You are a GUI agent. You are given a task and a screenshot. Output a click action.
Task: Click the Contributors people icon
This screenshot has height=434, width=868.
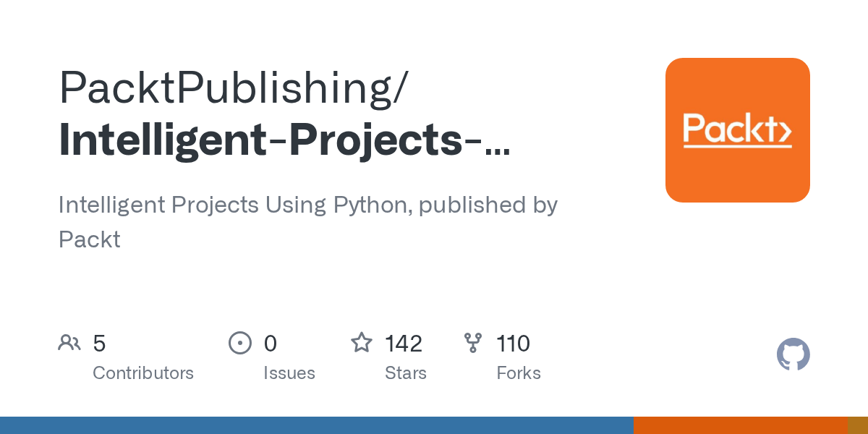click(69, 343)
